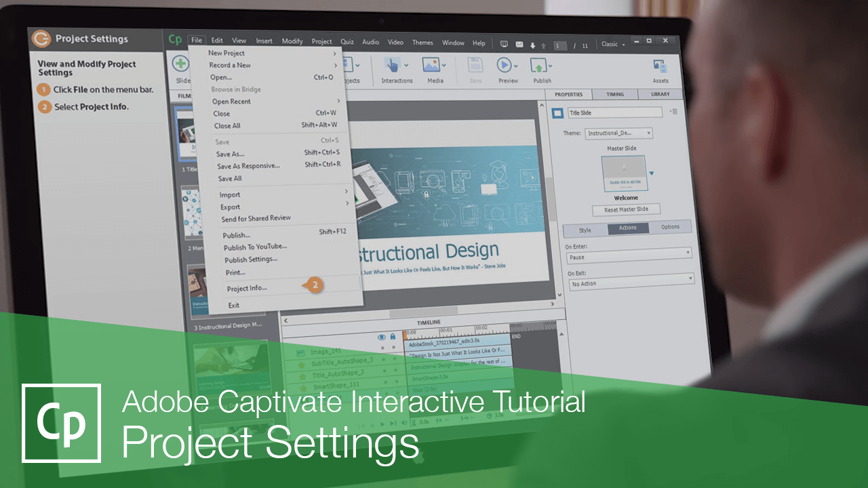Click the Preview play icon
Image resolution: width=868 pixels, height=488 pixels.
pos(504,65)
